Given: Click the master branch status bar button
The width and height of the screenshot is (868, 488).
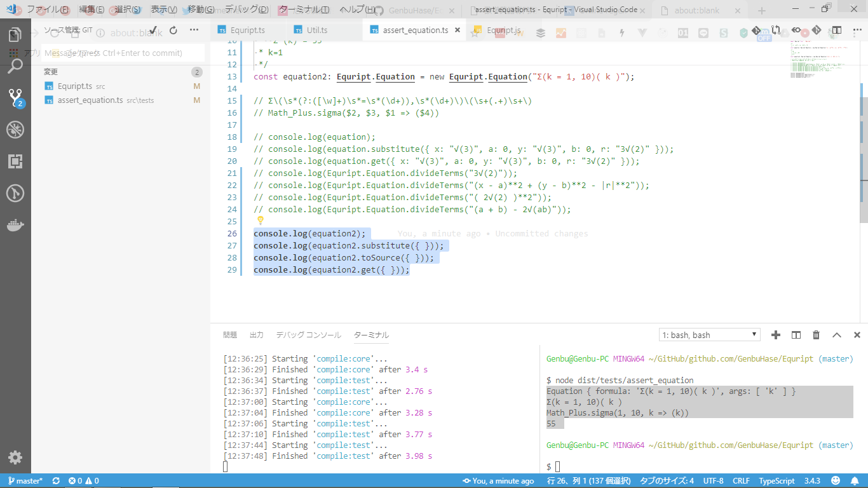Looking at the screenshot, I should click(x=25, y=481).
